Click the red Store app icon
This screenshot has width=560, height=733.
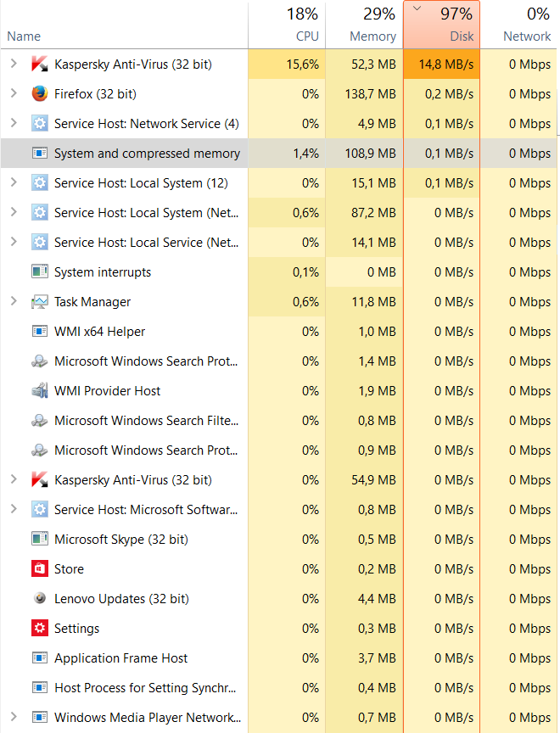click(x=40, y=569)
